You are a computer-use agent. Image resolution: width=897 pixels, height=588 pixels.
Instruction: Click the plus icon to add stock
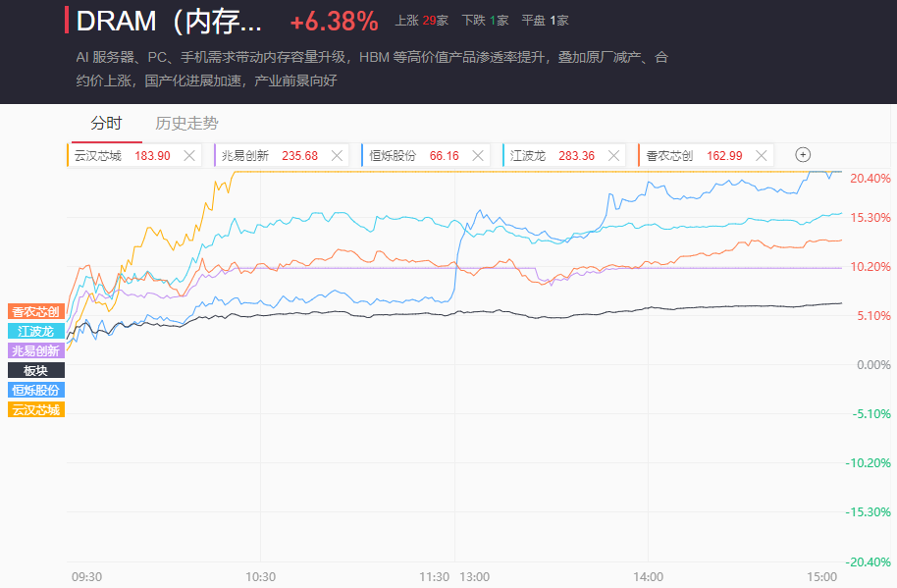(803, 154)
